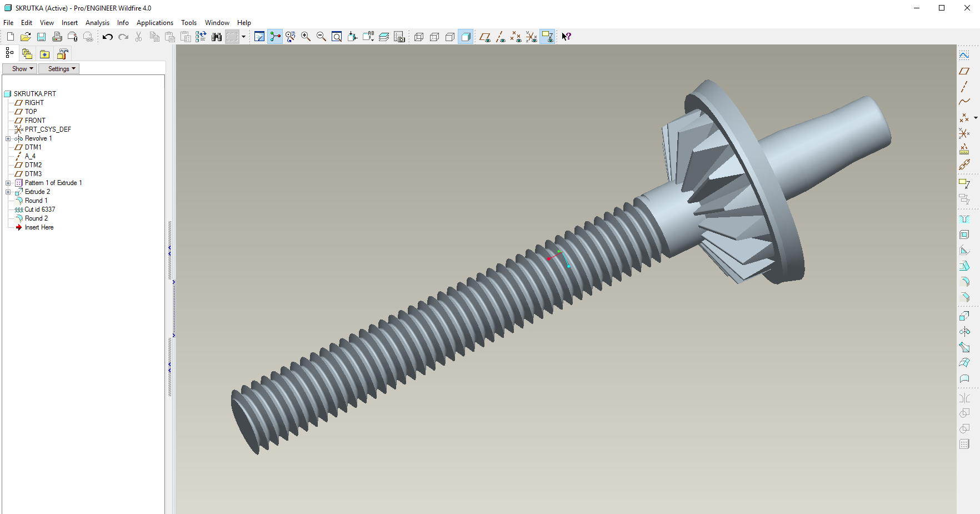Screen dimensions: 980x514
Task: Click the binoculars Find icon
Action: click(x=217, y=37)
